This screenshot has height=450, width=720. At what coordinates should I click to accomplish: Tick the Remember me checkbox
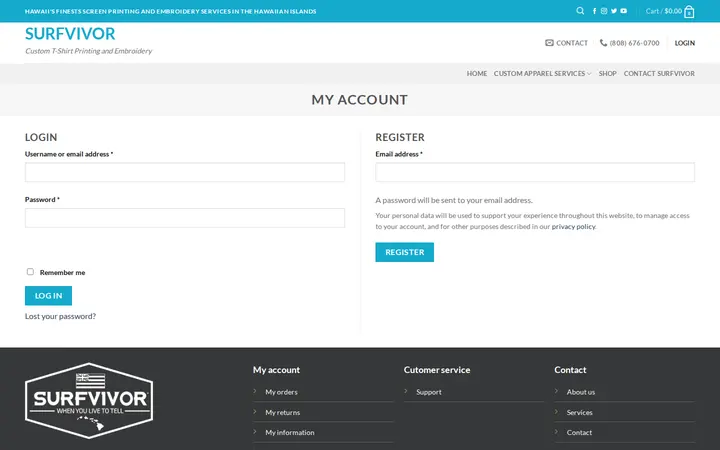30,271
